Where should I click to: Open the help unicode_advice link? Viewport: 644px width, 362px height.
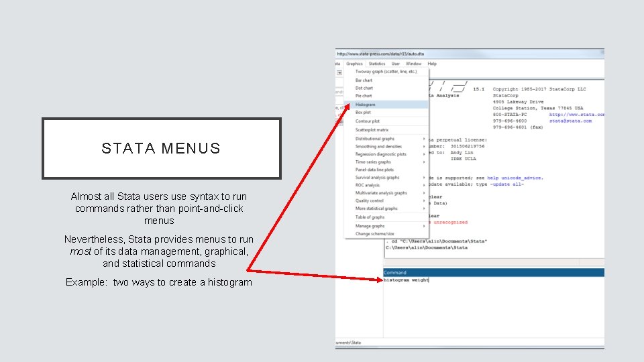(x=515, y=178)
